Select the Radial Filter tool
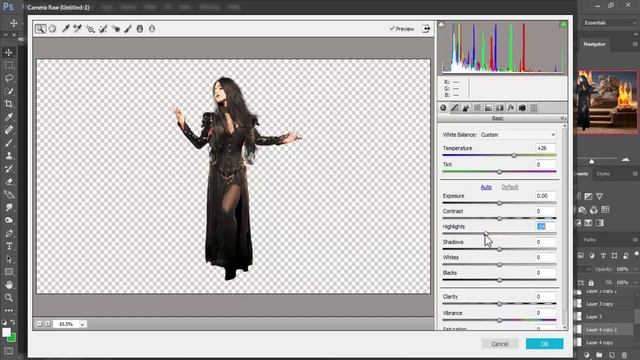The width and height of the screenshot is (640, 360). tap(152, 29)
